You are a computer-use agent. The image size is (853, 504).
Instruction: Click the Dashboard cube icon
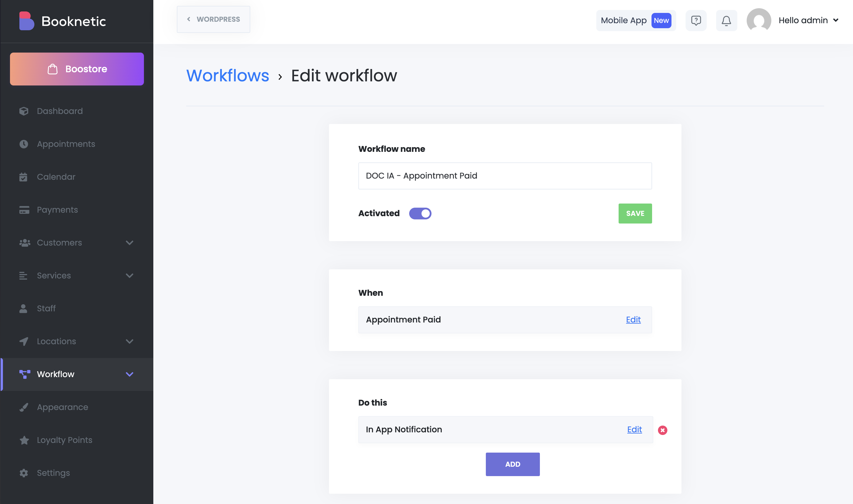point(24,111)
